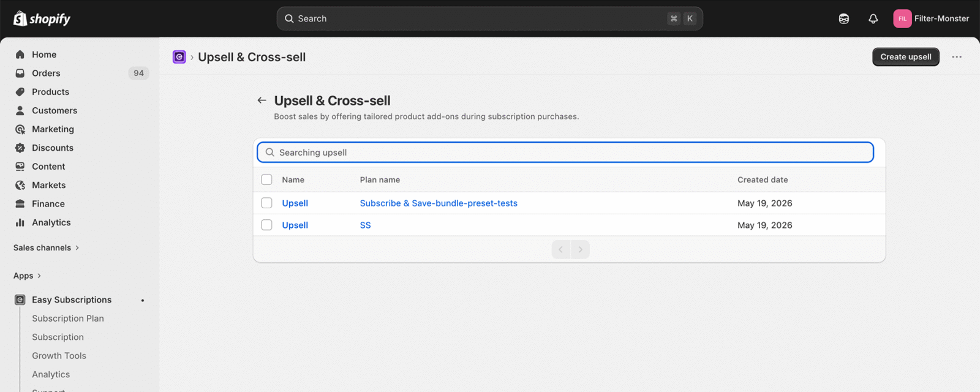Viewport: 980px width, 392px height.
Task: Click the magnifier icon in upsell search
Action: (270, 153)
